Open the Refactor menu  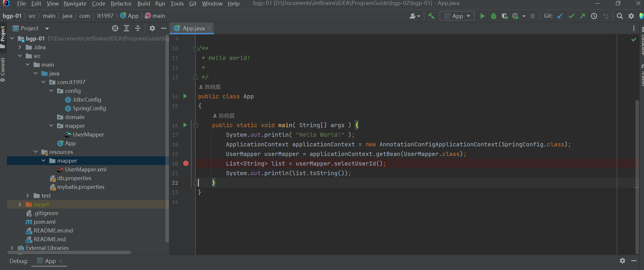click(x=121, y=3)
